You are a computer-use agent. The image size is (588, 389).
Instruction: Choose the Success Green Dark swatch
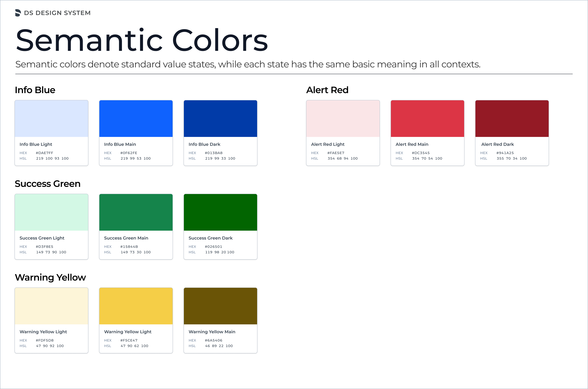pyautogui.click(x=221, y=212)
